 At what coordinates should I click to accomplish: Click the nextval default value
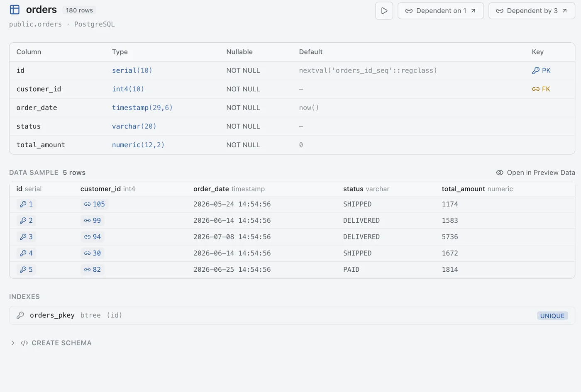pyautogui.click(x=368, y=71)
